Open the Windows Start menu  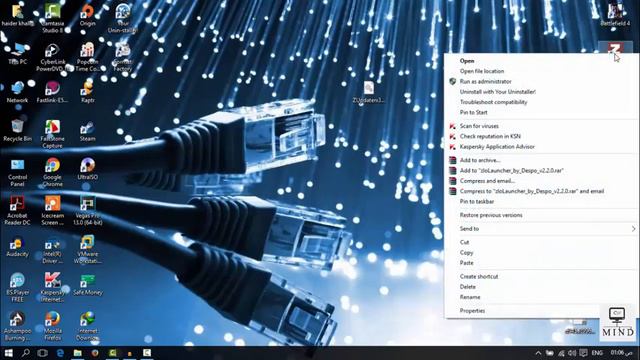(8, 353)
